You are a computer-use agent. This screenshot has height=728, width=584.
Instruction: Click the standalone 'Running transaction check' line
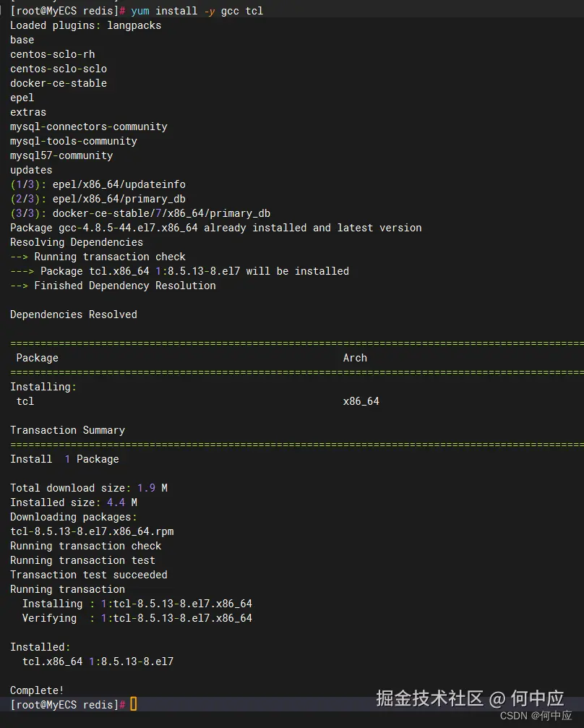pos(85,546)
